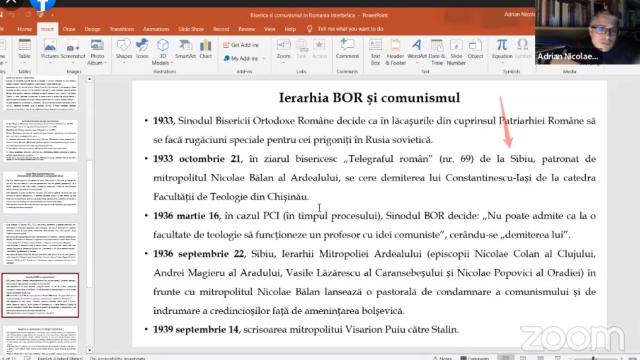Open the Record tab
Image resolution: width=640 pixels, height=360 pixels.
click(221, 29)
